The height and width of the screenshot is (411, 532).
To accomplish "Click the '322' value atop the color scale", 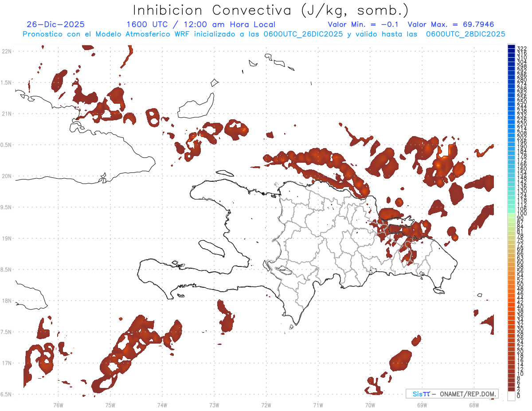I will pyautogui.click(x=521, y=48).
